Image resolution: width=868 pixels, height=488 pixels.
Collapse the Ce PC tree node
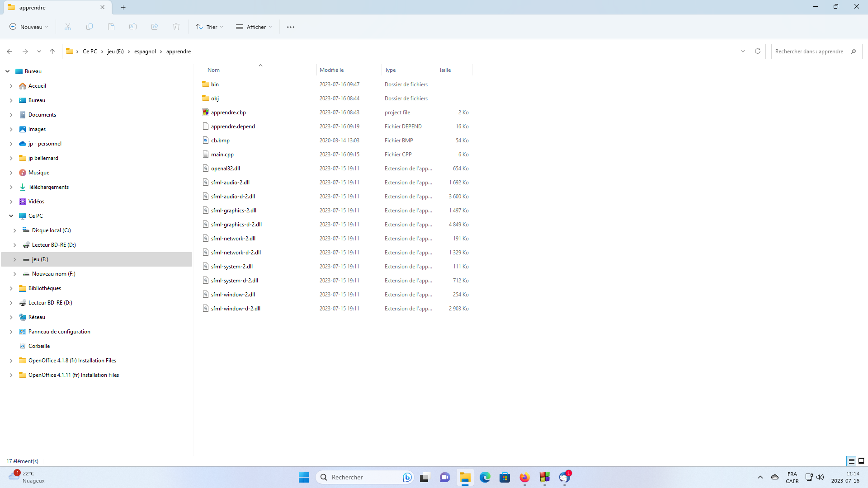tap(11, 216)
